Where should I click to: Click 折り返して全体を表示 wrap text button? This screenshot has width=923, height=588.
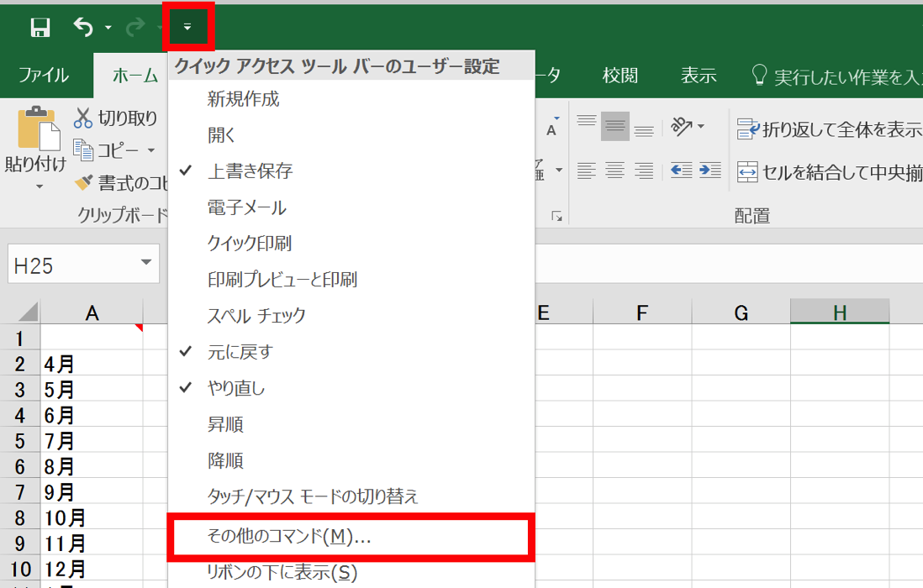830,129
